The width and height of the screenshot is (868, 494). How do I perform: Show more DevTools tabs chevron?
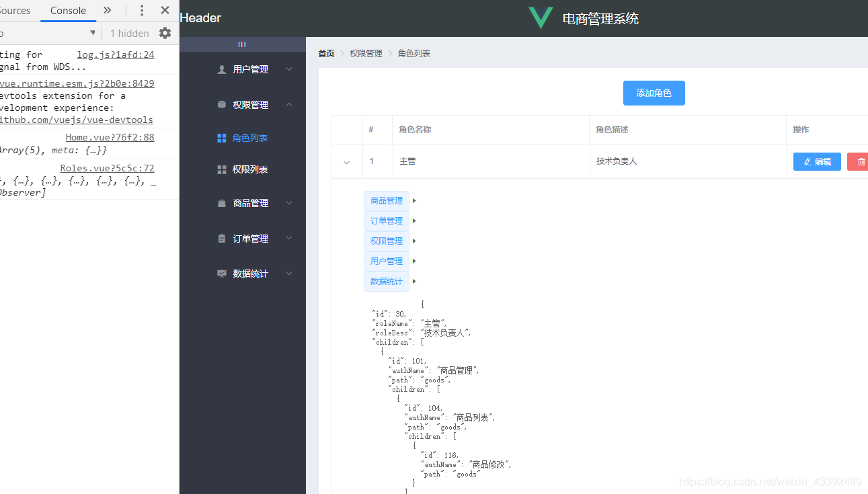[107, 10]
